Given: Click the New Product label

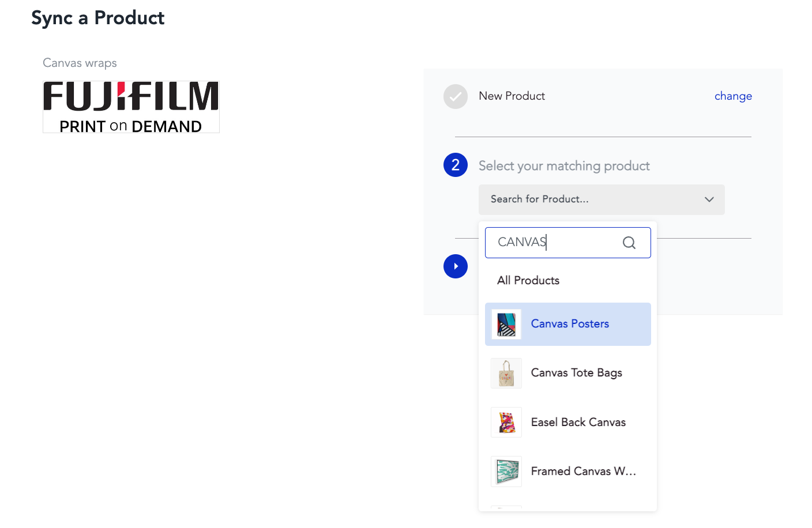Looking at the screenshot, I should point(512,96).
